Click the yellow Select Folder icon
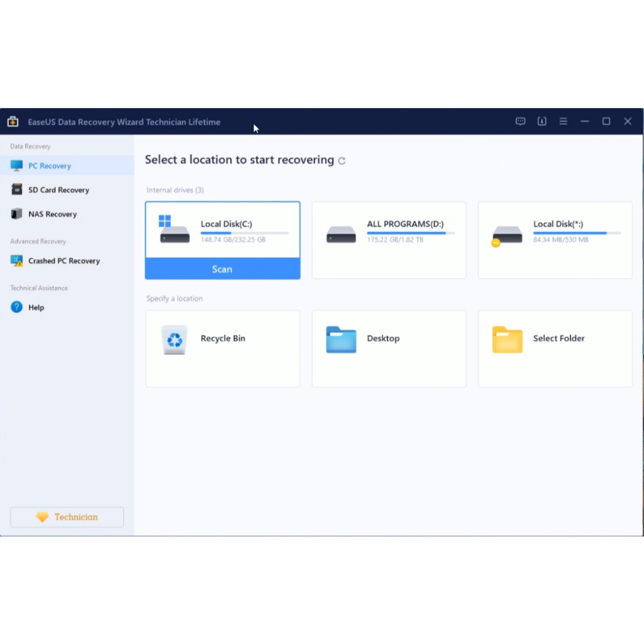This screenshot has width=644, height=644. (508, 339)
